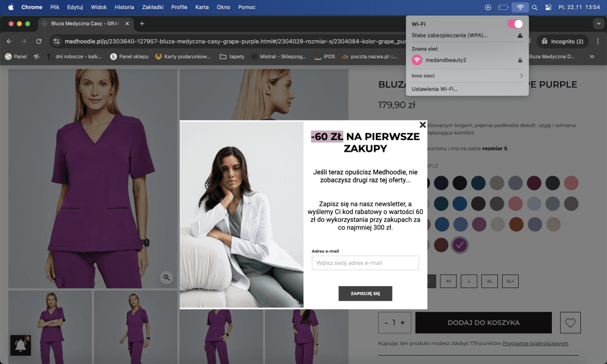Open the Control Center icon in the menu bar
This screenshot has height=364, width=607.
549,7
